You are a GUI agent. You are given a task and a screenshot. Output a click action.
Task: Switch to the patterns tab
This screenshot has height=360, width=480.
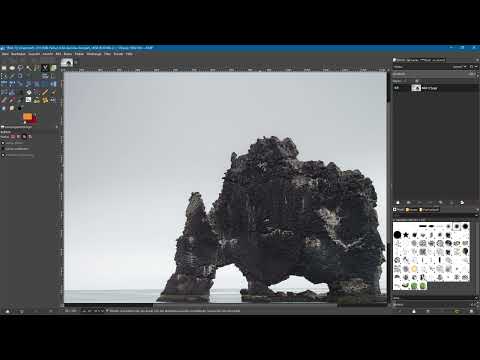(x=412, y=210)
